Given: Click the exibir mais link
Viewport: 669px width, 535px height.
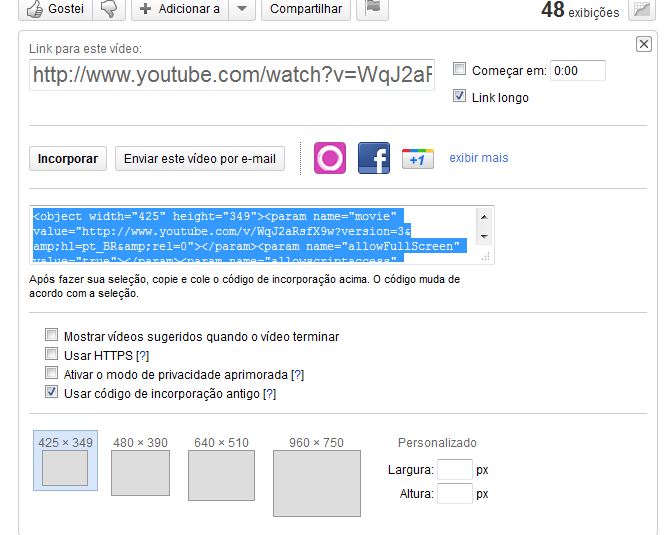Looking at the screenshot, I should (x=479, y=158).
